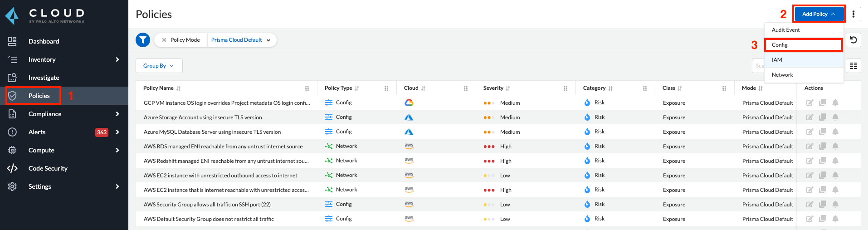
Task: Click the 363 alerts count badge
Action: [x=102, y=132]
